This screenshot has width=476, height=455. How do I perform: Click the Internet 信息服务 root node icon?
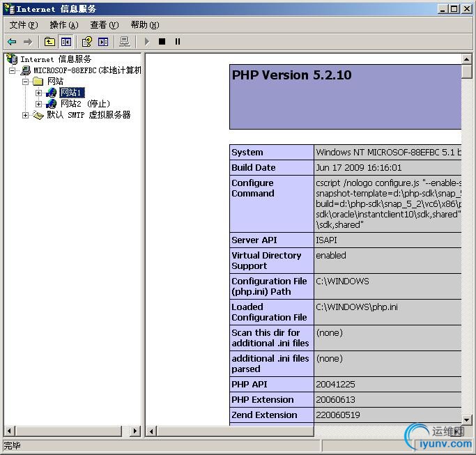coord(12,59)
